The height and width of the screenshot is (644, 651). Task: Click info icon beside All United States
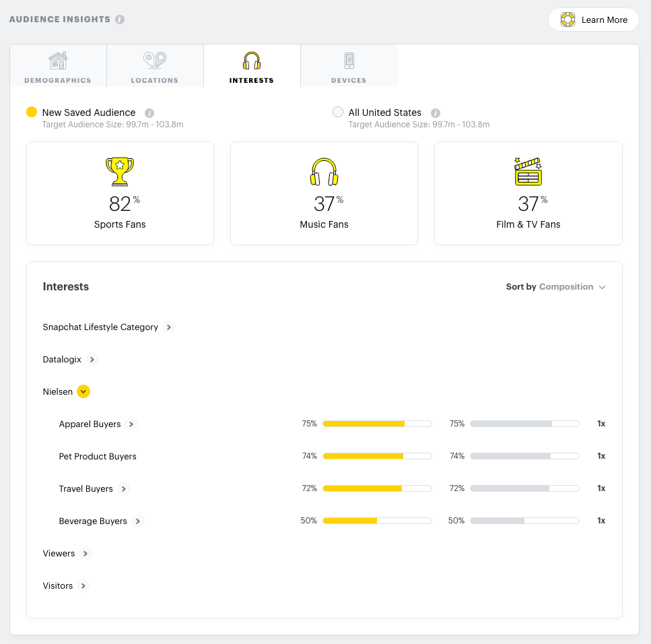[x=435, y=113]
